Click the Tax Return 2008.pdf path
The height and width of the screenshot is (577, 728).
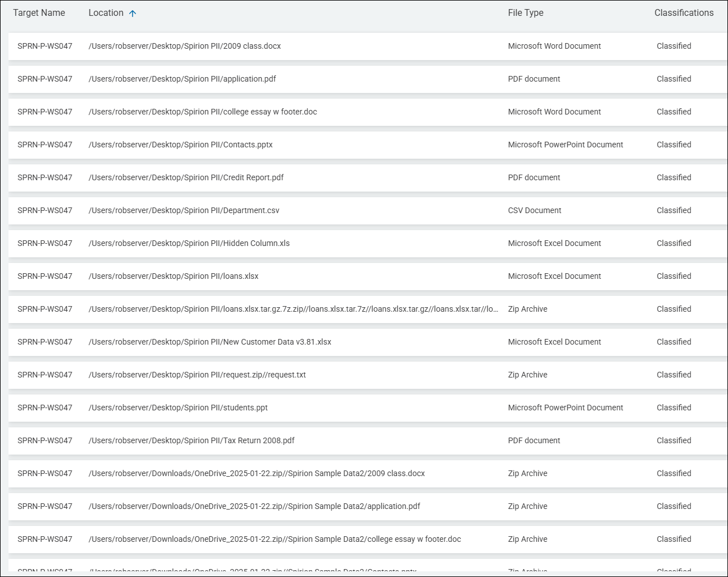pyautogui.click(x=191, y=441)
